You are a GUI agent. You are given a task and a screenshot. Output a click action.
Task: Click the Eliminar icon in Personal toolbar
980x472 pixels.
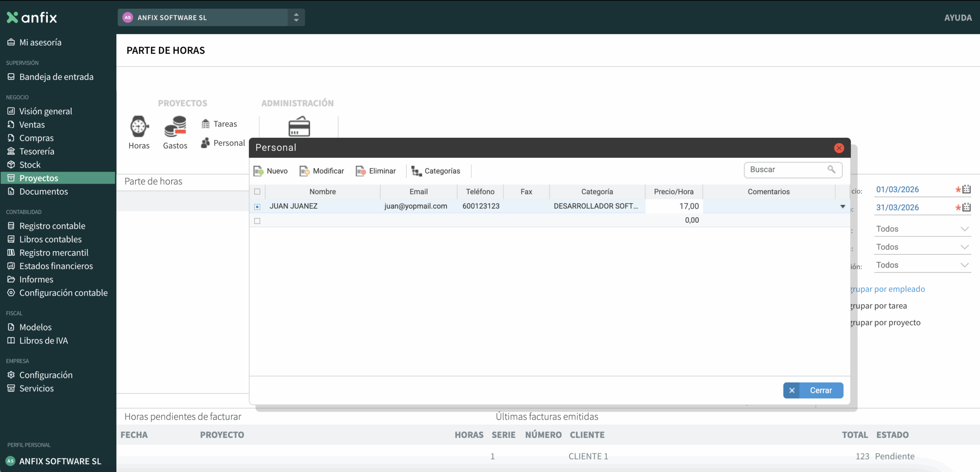point(361,171)
